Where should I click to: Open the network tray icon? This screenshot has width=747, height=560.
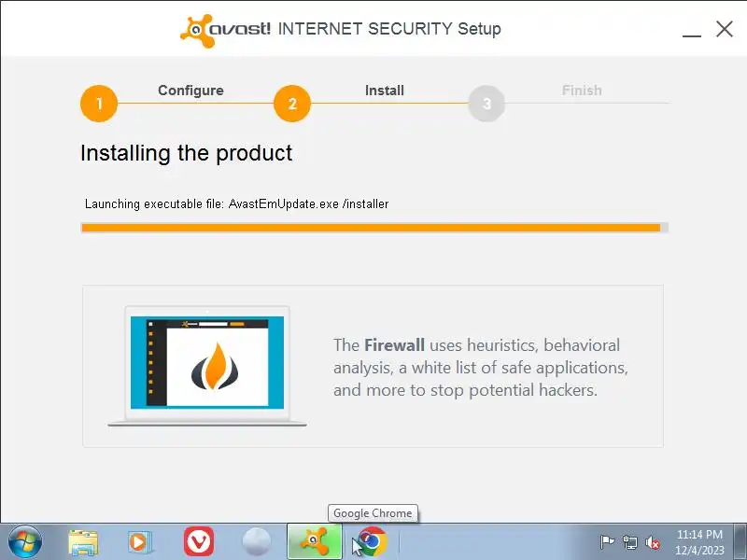coord(630,542)
